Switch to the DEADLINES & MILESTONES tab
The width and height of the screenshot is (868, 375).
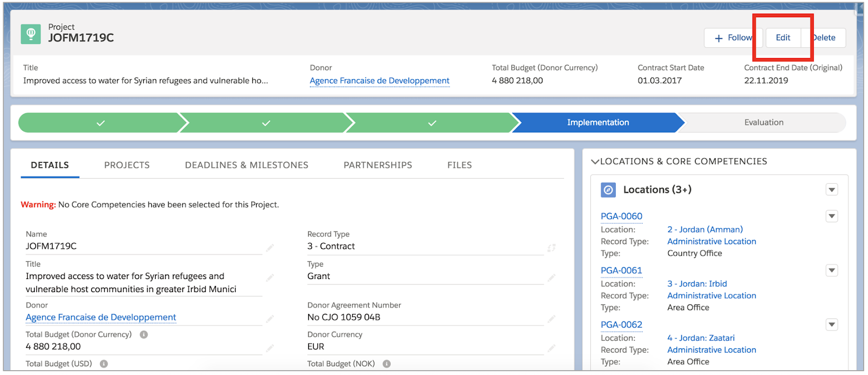(247, 165)
